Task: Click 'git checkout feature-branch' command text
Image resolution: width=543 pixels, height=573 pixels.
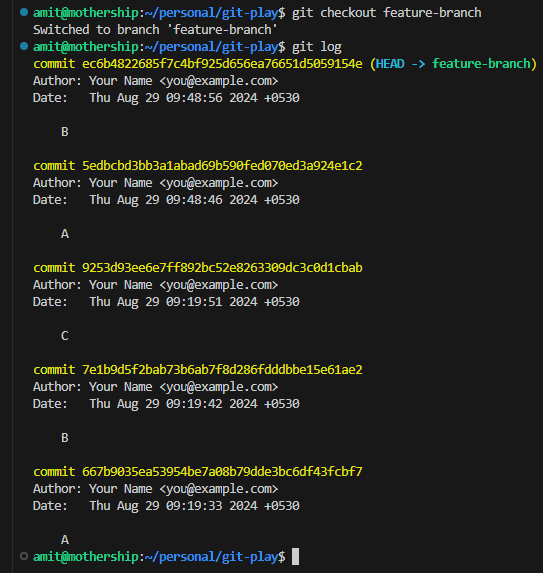Action: 387,13
